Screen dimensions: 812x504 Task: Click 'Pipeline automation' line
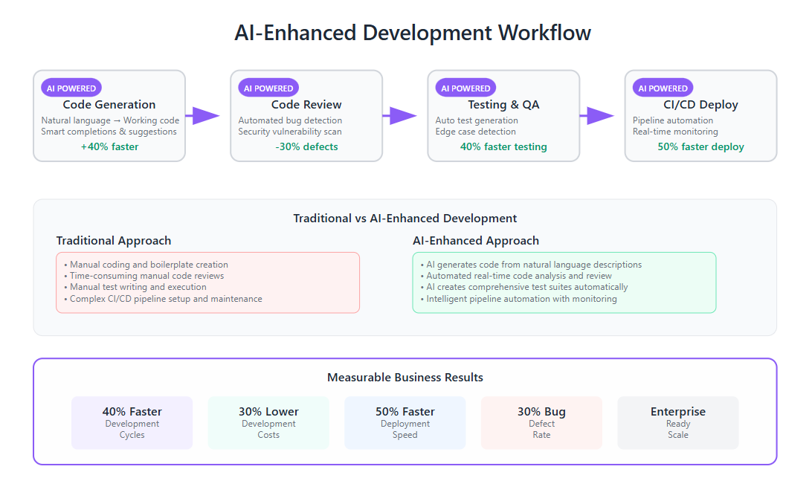tap(673, 120)
